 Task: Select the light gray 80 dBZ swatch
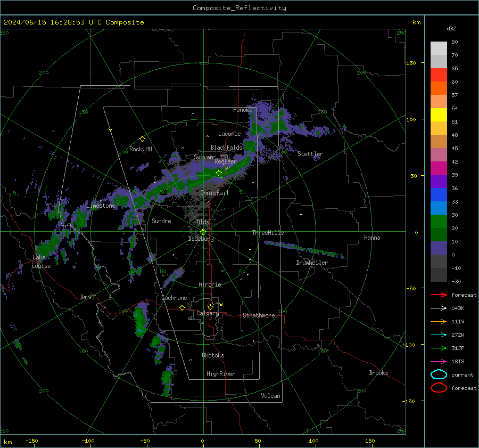[x=439, y=48]
